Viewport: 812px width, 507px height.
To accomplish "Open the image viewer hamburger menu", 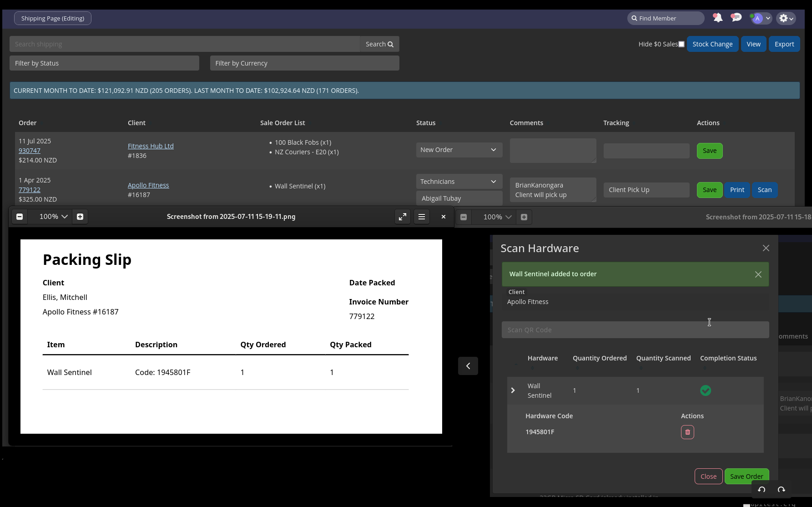I will click(x=422, y=217).
